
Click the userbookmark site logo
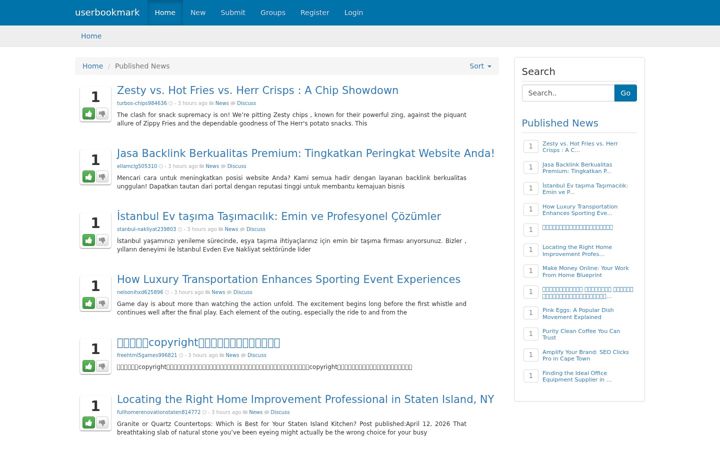pos(107,12)
